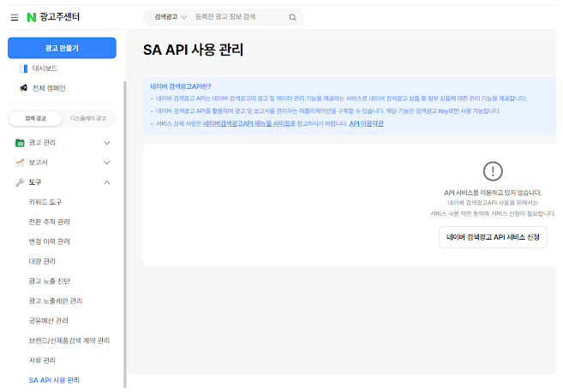Click 'API 서비스를 이용하고 있지 않습니다.' text

[493, 193]
